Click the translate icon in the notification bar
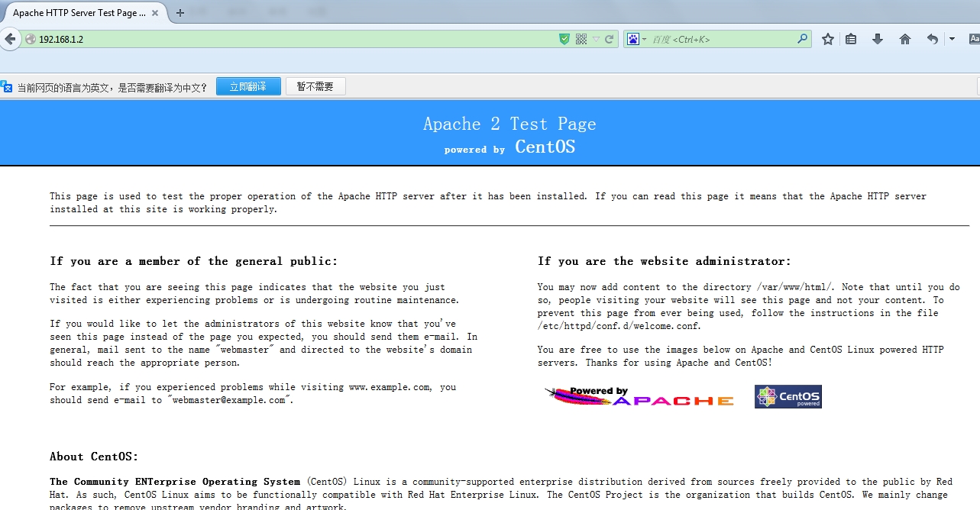Viewport: 980px width, 510px height. point(6,87)
